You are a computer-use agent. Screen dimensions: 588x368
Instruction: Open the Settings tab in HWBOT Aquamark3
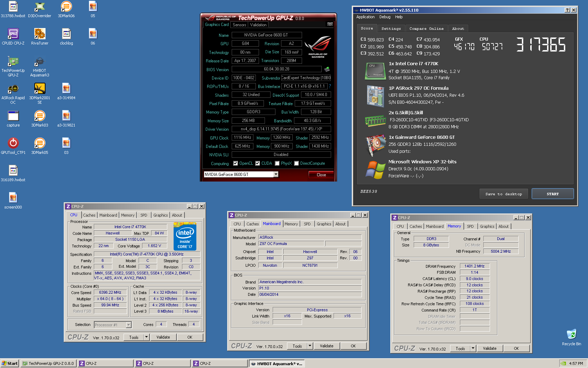pyautogui.click(x=391, y=29)
